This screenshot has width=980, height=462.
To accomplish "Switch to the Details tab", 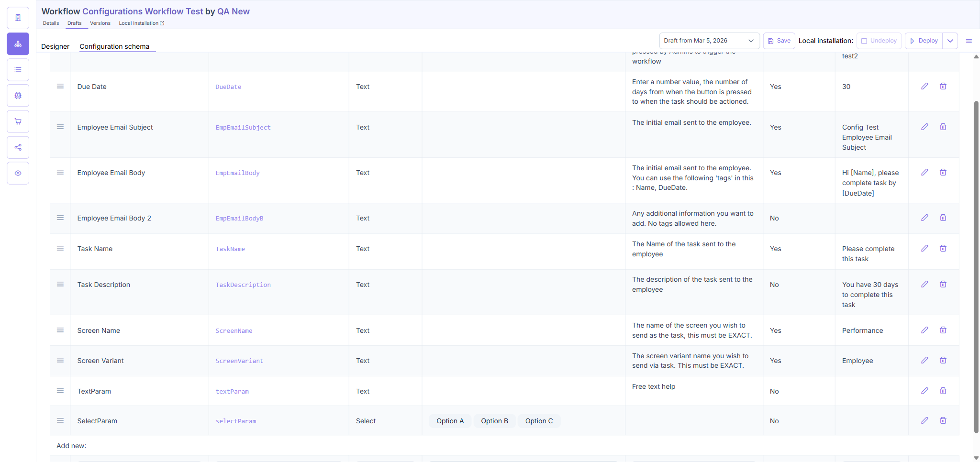I will (x=51, y=23).
